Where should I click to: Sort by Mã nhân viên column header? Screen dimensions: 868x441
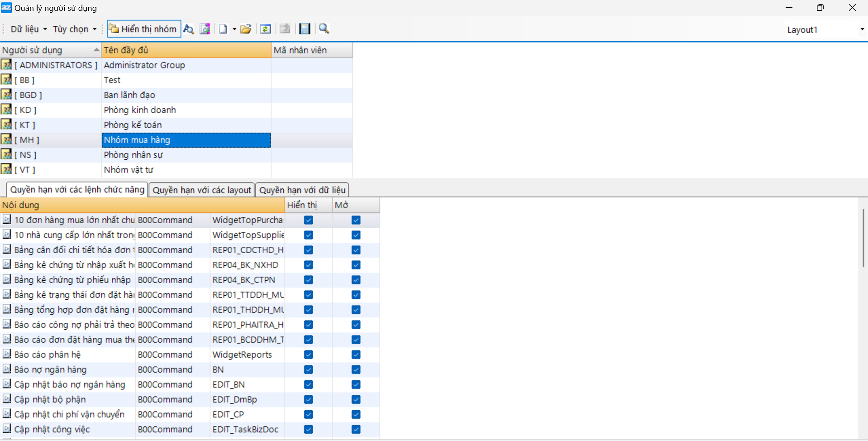tap(311, 50)
